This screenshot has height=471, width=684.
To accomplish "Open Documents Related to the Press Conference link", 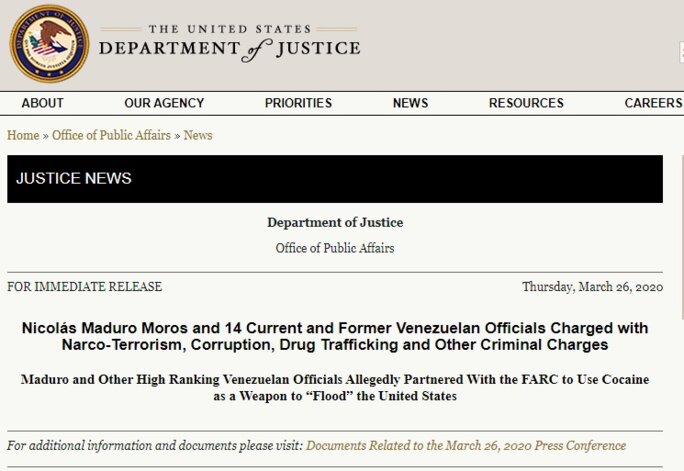I will (x=466, y=445).
